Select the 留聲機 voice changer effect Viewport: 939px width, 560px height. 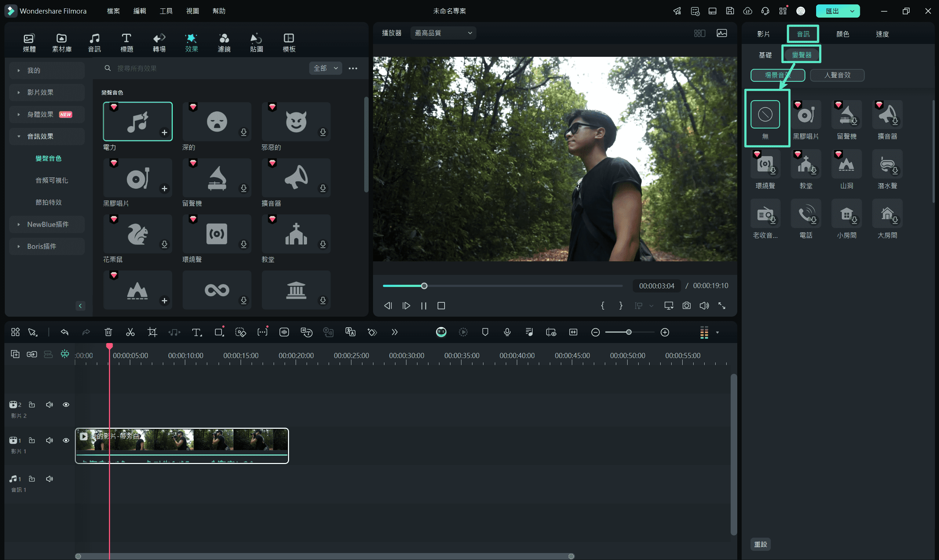845,113
